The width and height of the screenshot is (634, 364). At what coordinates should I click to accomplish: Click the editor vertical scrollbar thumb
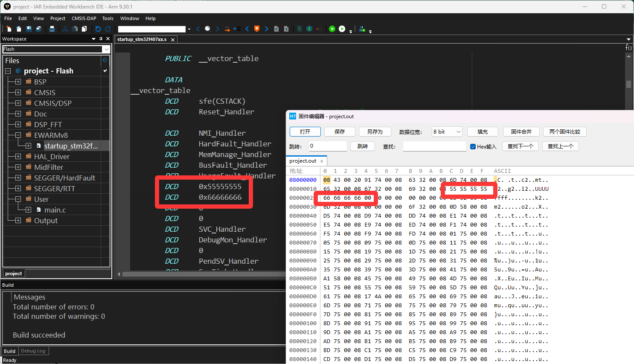(628, 84)
